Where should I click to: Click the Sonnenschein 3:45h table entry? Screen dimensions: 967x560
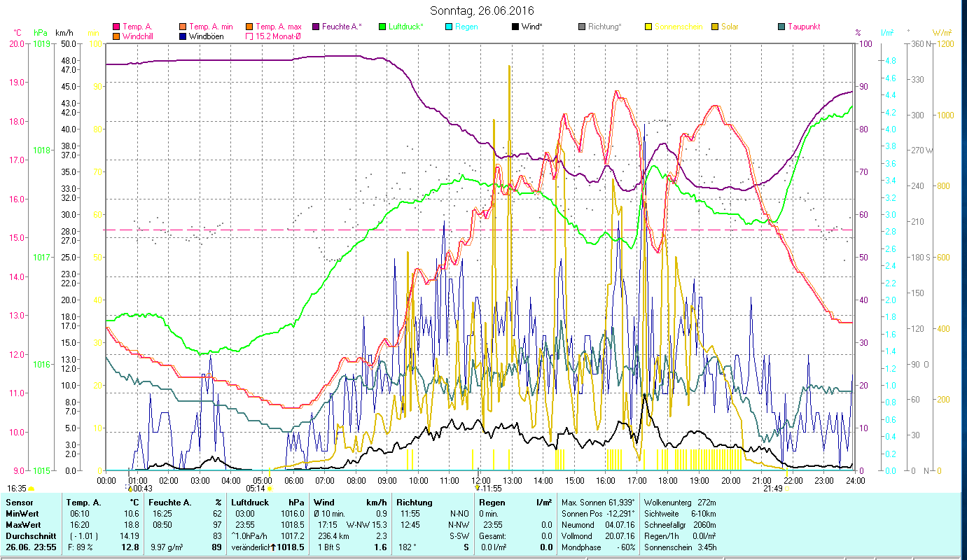[679, 547]
